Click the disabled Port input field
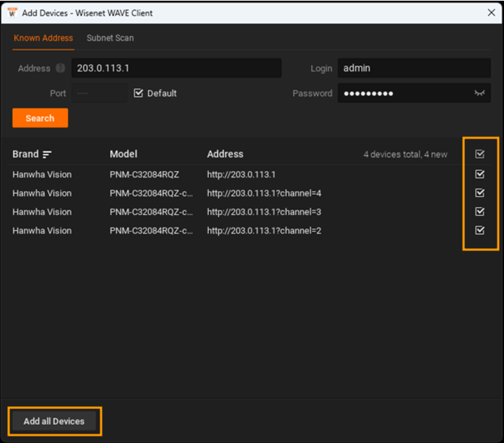This screenshot has width=504, height=443. [x=99, y=93]
